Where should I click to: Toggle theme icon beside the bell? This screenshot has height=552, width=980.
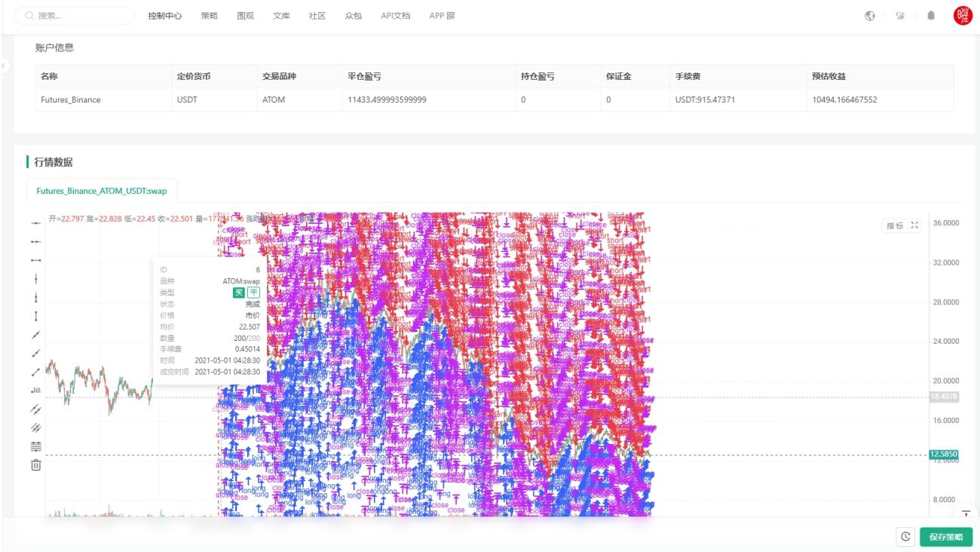click(900, 16)
